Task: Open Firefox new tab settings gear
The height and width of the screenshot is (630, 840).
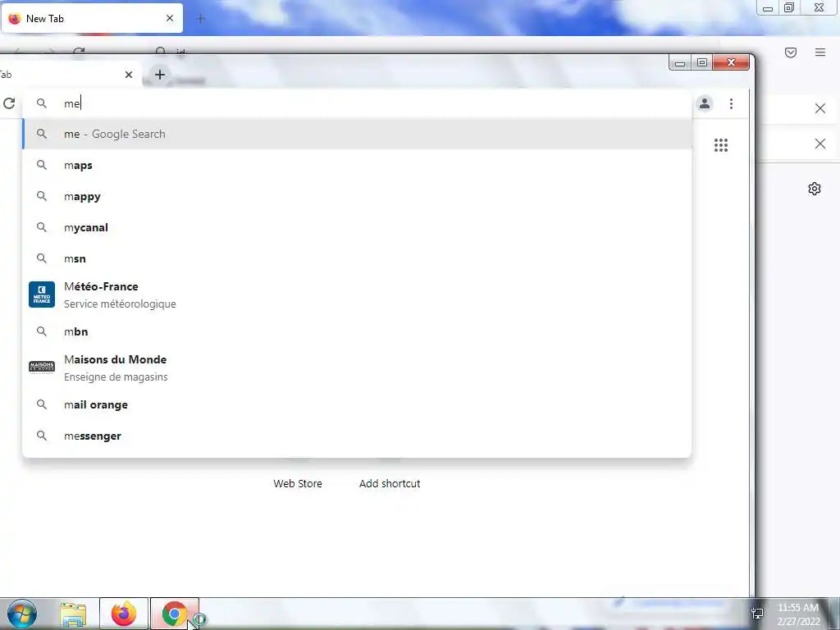Action: [x=815, y=189]
